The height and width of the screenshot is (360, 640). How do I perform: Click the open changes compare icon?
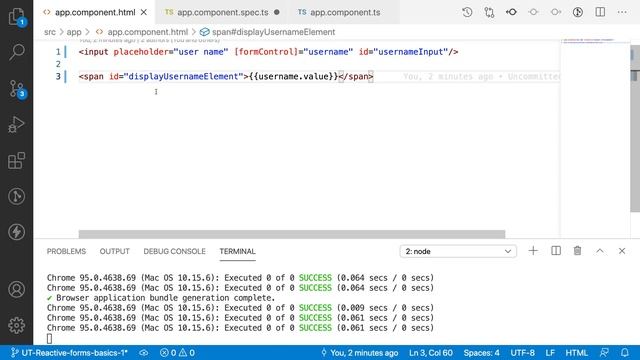click(x=489, y=12)
